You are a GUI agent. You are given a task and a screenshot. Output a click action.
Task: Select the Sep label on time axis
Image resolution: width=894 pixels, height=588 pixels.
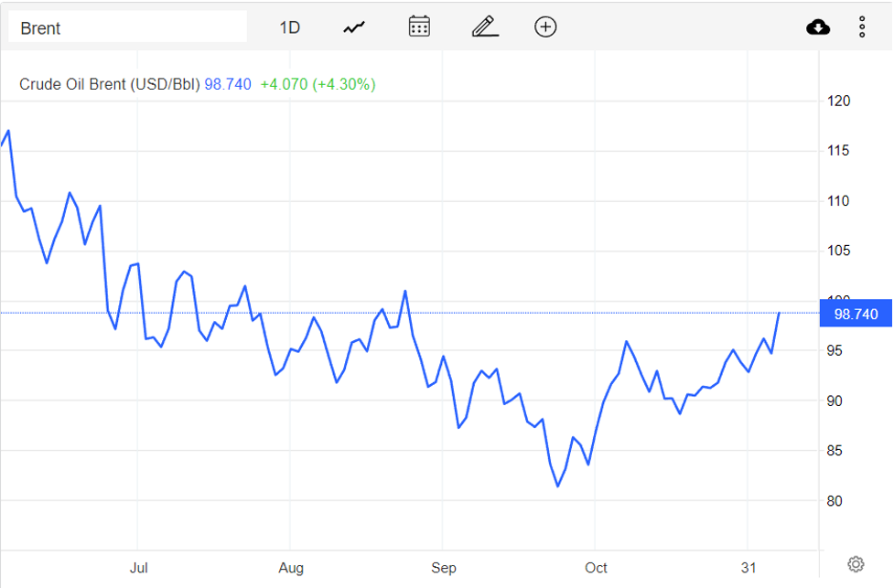pyautogui.click(x=443, y=568)
